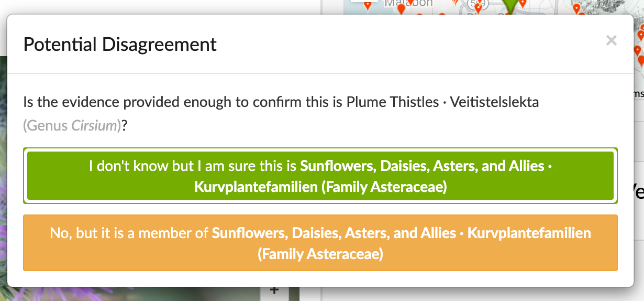Viewport: 644px width, 301px height.
Task: Open red pin beneath the Malabon label
Action: [x=402, y=9]
